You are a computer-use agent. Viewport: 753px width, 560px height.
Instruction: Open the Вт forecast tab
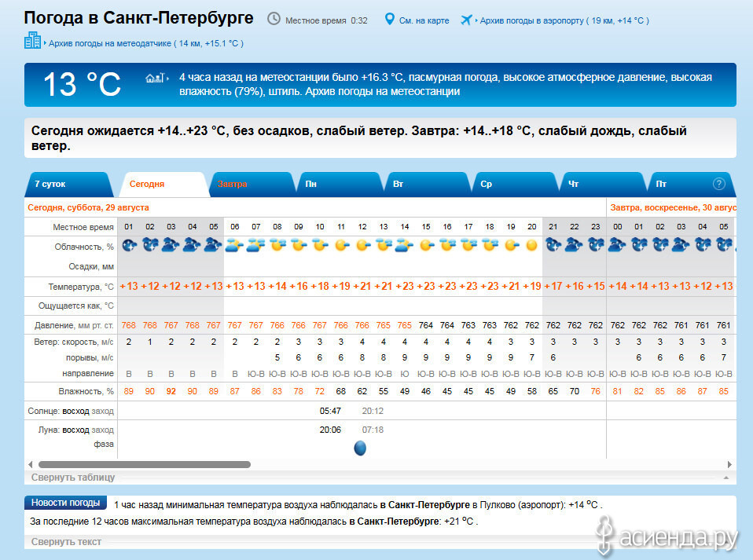pos(428,185)
